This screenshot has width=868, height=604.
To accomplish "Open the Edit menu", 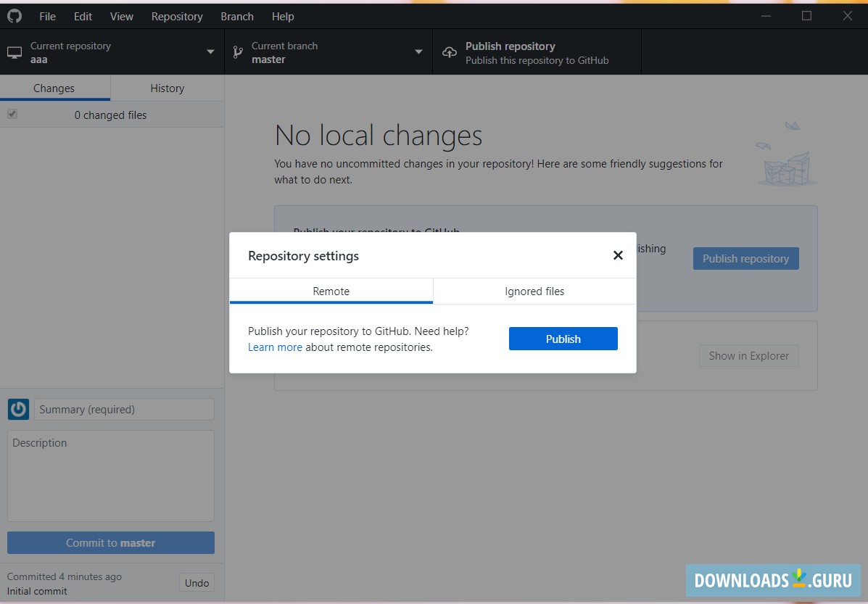I will point(83,17).
